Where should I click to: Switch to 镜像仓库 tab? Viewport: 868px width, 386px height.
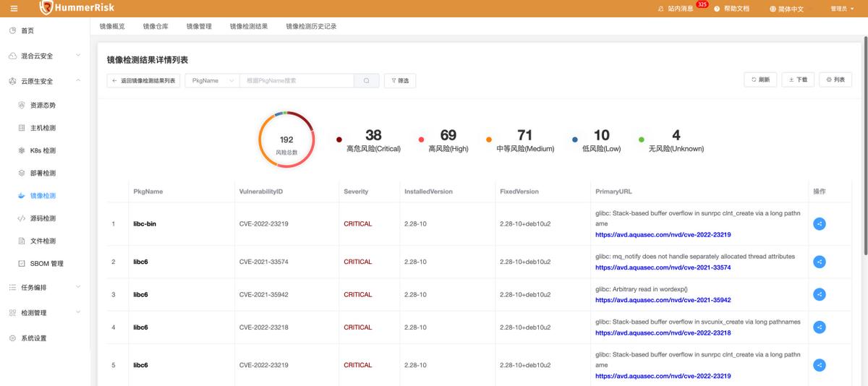coord(156,26)
